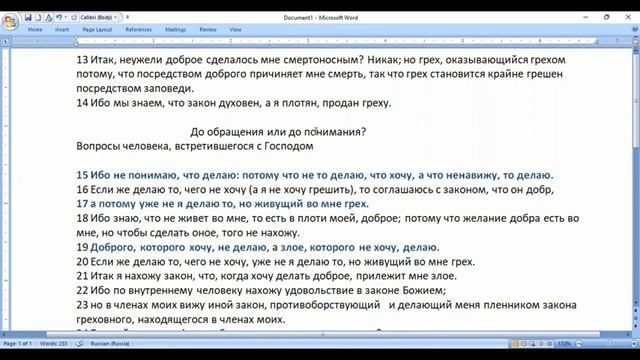Click the tab selector at ruler corner
The width and height of the screenshot is (640, 360).
(x=6, y=41)
